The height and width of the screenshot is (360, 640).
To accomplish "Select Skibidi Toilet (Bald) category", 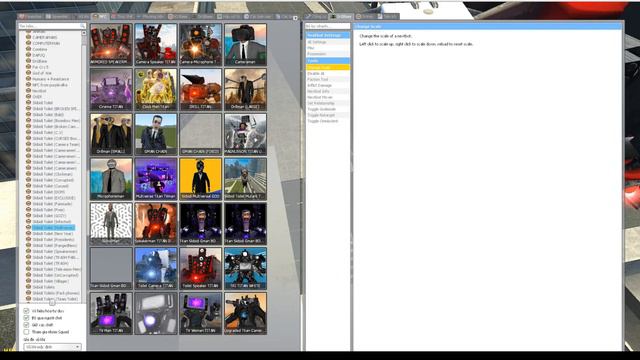I will coord(48,115).
